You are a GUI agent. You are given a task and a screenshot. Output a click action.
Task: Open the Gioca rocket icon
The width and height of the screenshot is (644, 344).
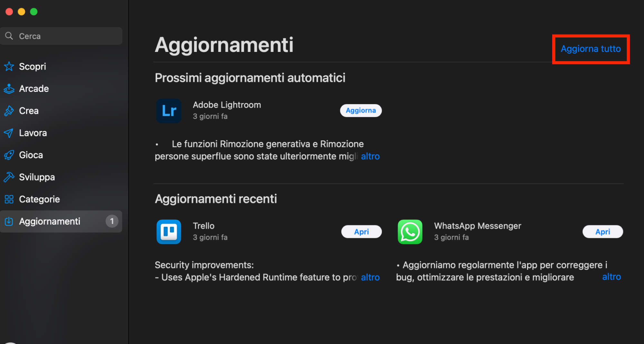click(9, 155)
